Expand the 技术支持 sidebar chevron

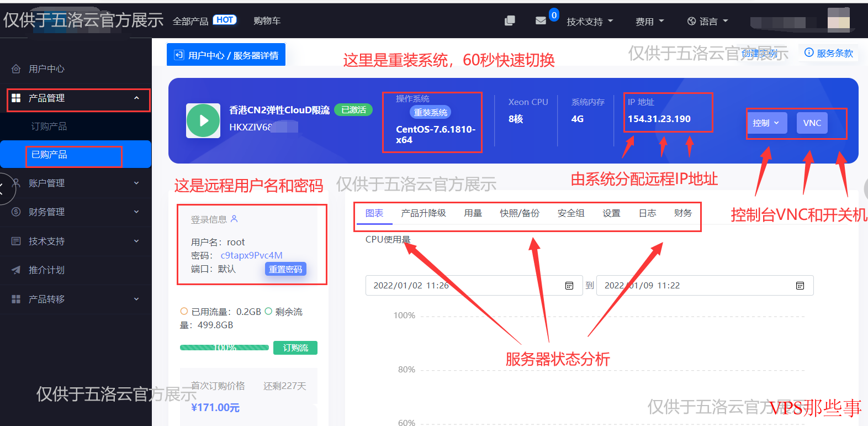click(136, 241)
